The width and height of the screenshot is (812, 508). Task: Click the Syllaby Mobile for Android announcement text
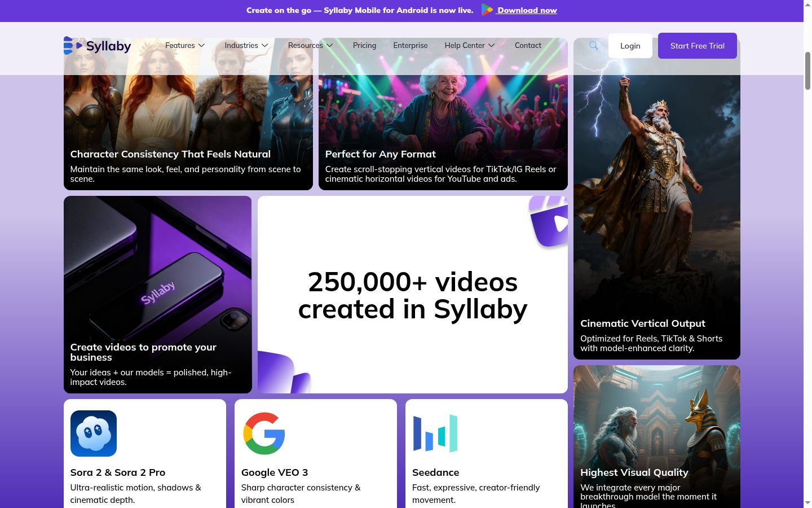(x=360, y=10)
